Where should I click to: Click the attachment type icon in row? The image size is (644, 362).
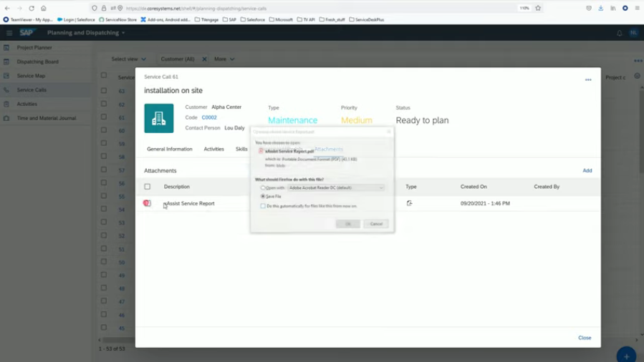click(410, 203)
